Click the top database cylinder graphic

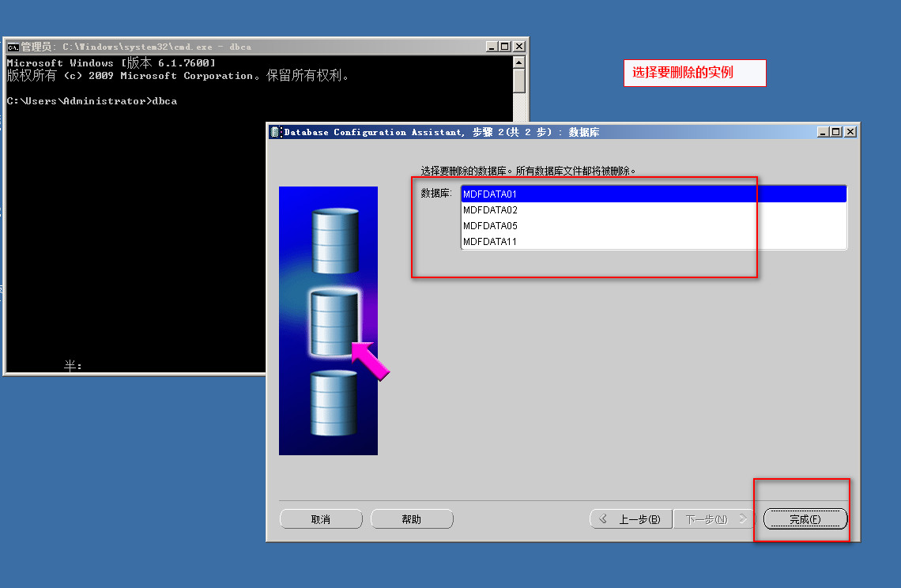[335, 241]
